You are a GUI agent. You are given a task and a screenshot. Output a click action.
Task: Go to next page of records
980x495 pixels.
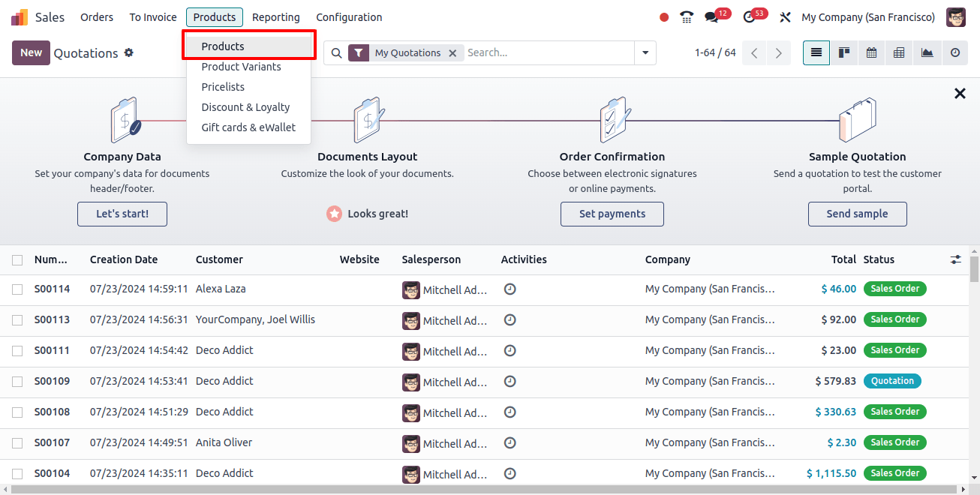pyautogui.click(x=779, y=53)
